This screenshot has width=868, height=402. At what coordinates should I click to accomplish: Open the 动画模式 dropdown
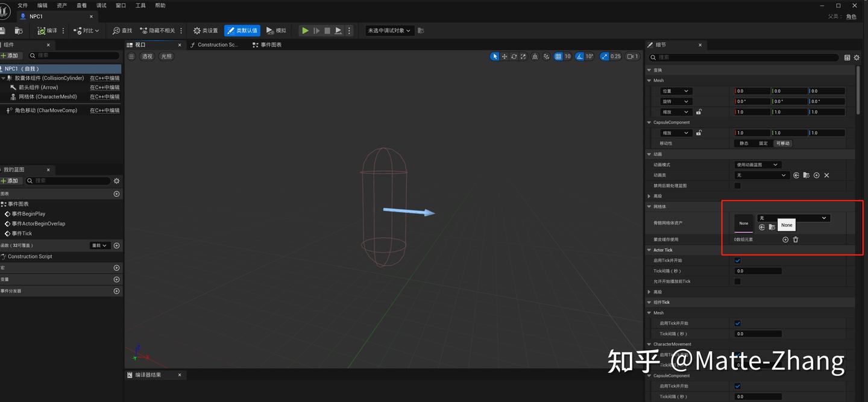coord(758,164)
